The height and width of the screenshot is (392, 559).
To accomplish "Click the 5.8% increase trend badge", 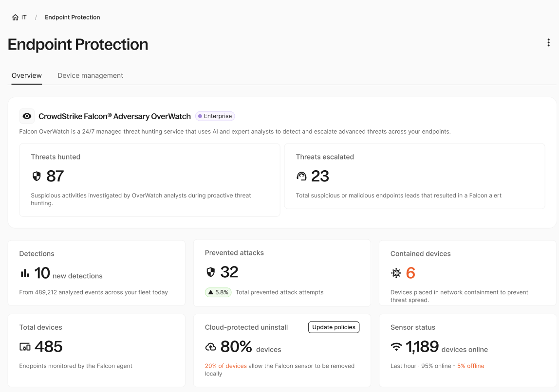I will (x=218, y=292).
